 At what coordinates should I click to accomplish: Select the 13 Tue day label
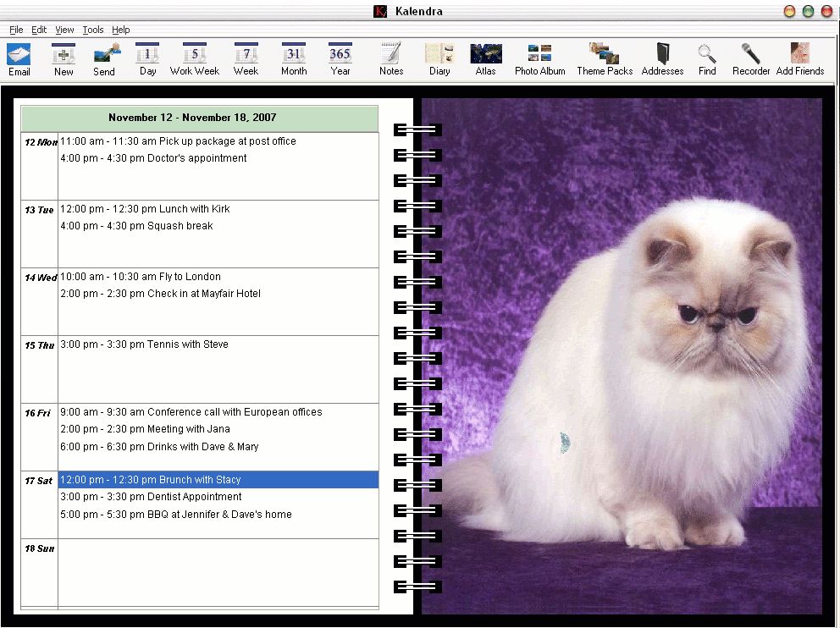pos(39,210)
